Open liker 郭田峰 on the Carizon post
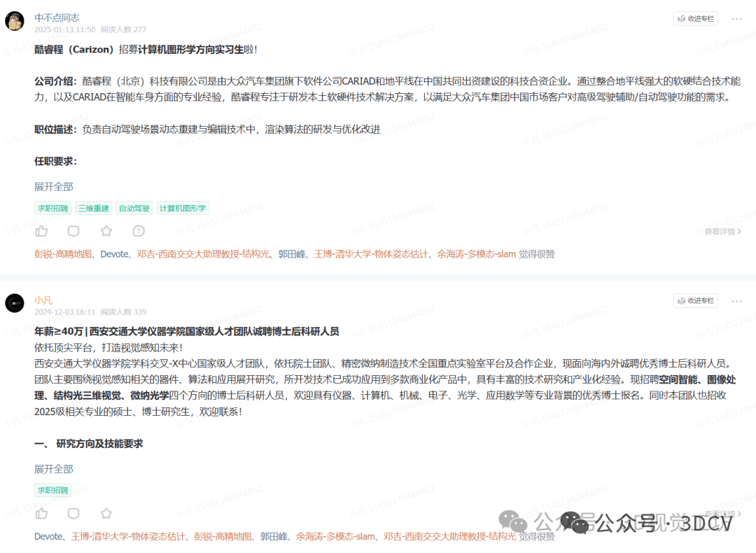Screen dimensions: 756x553 tap(292, 254)
